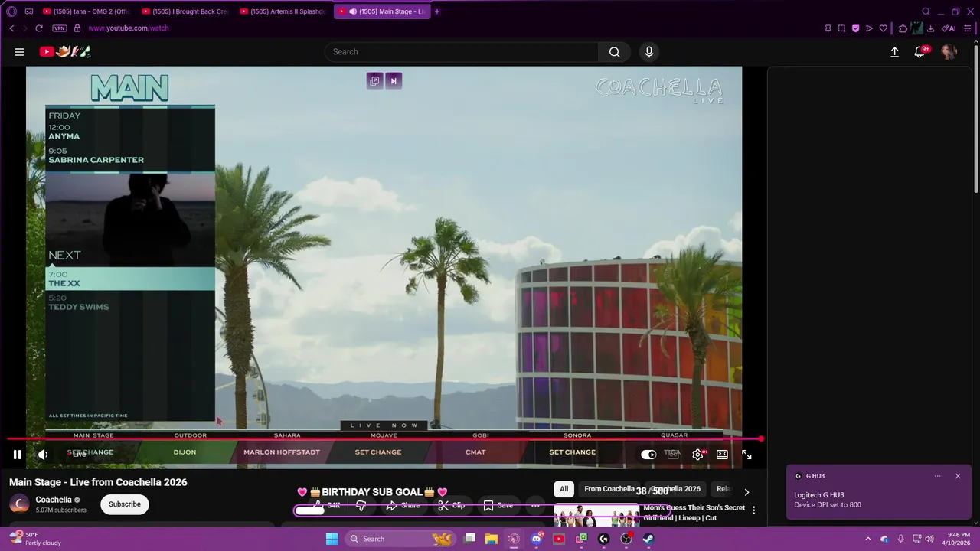This screenshot has height=551, width=980.
Task: Click the www.youtube.com/watch address bar
Action: [x=129, y=28]
